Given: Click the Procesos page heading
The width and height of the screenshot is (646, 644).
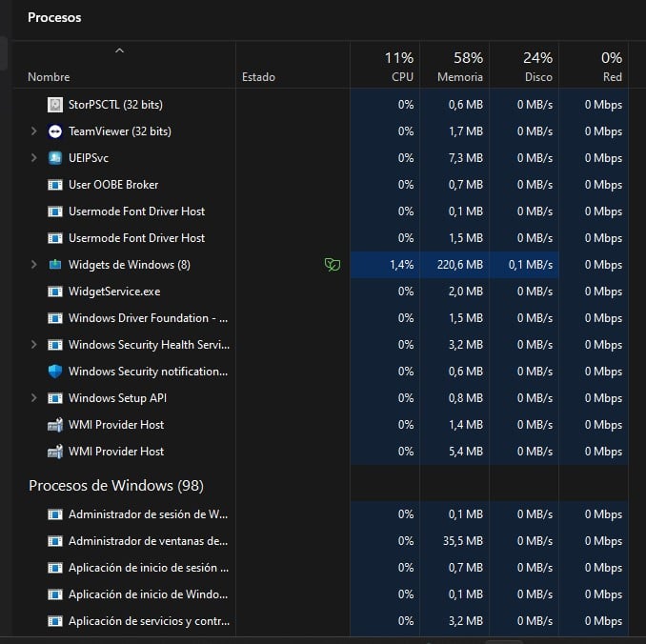Looking at the screenshot, I should 54,18.
